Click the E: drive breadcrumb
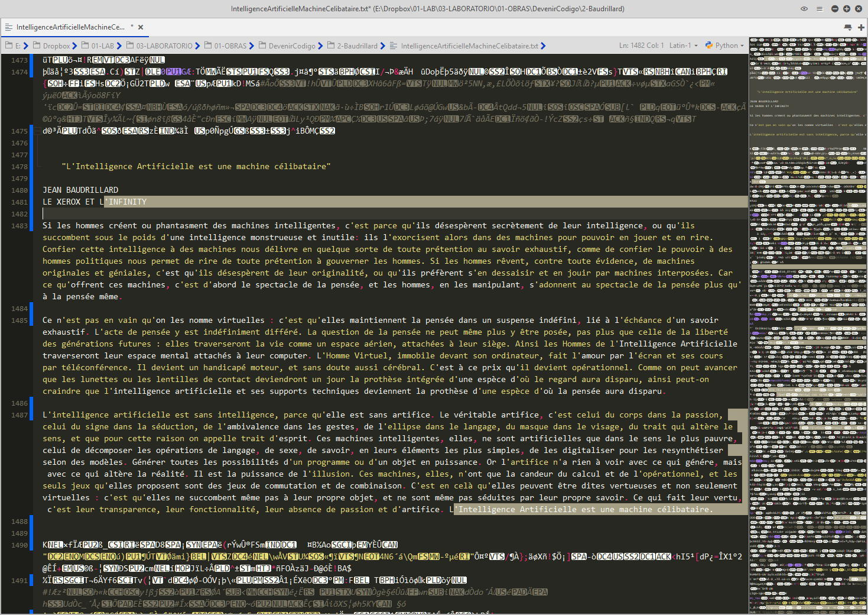The height and width of the screenshot is (615, 868). (14, 46)
